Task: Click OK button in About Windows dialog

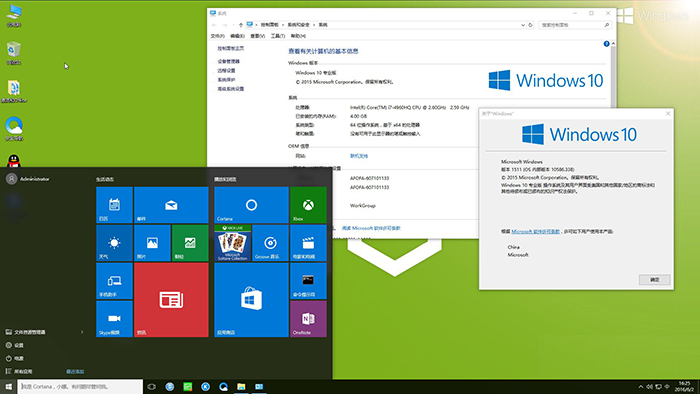Action: [x=654, y=280]
